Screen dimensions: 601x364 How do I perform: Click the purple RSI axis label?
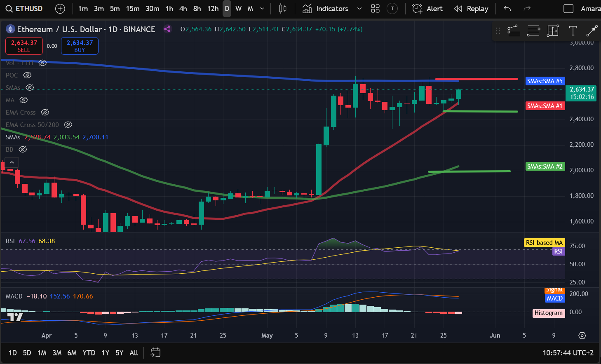558,251
